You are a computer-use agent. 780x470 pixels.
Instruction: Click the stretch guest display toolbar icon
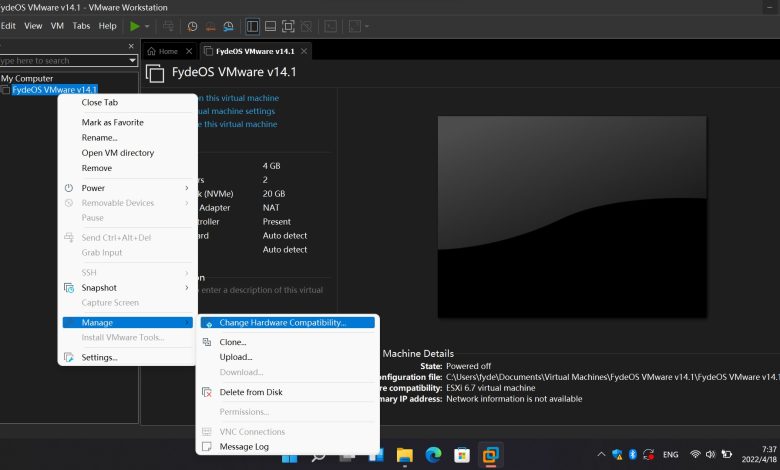coord(355,26)
